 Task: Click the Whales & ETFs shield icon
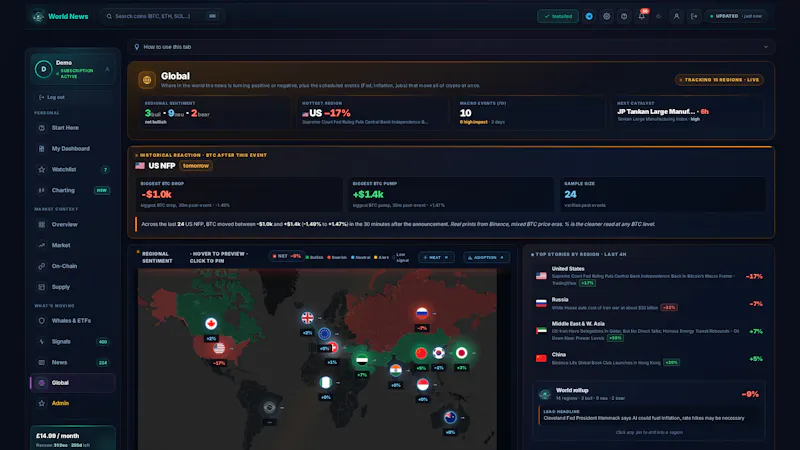pyautogui.click(x=42, y=321)
